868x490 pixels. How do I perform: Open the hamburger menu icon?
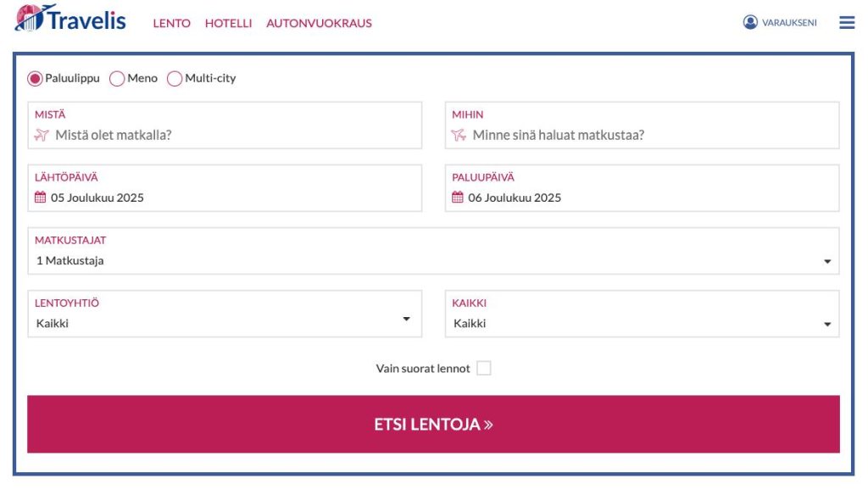click(845, 23)
